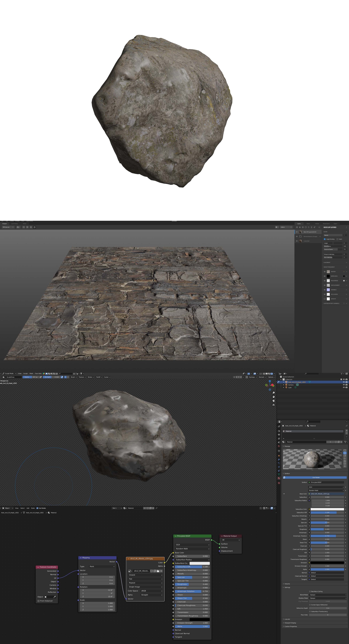The height and width of the screenshot is (644, 349).
Task: Enable the Invert checkbox next to Height Blending
Action: (x=338, y=239)
